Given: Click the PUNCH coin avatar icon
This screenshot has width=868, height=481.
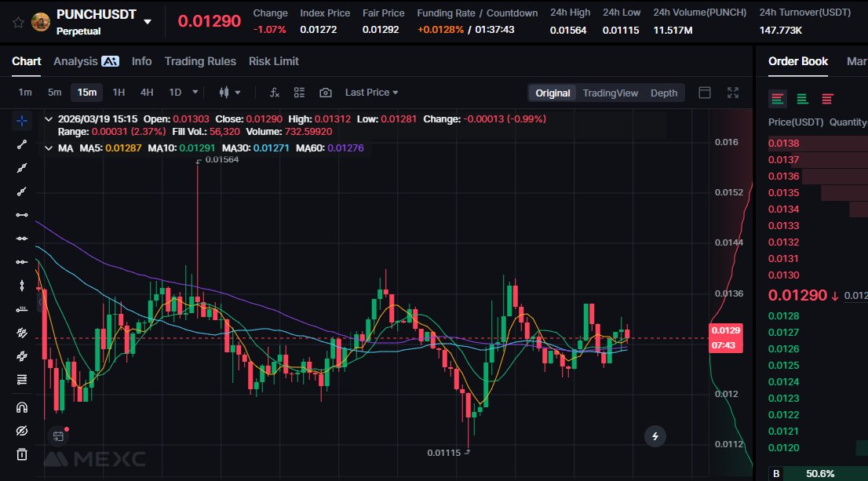Looking at the screenshot, I should click(x=40, y=22).
